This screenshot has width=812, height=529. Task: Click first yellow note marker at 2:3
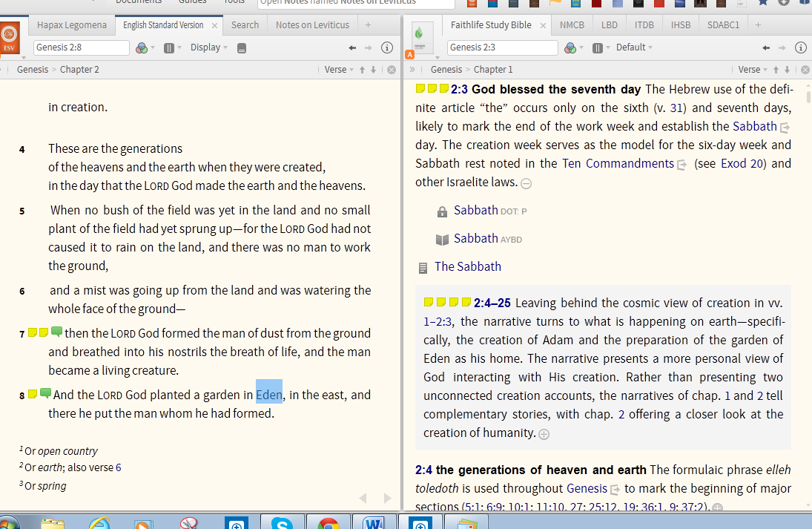[420, 88]
